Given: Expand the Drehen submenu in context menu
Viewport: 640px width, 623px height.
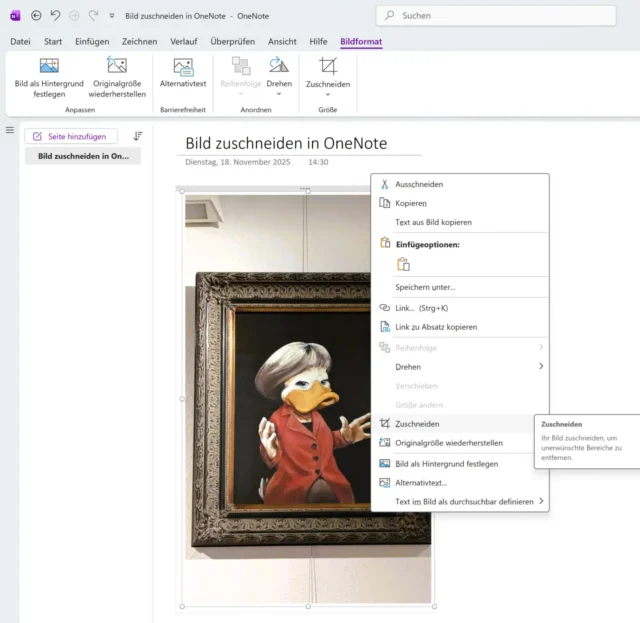Looking at the screenshot, I should (460, 367).
